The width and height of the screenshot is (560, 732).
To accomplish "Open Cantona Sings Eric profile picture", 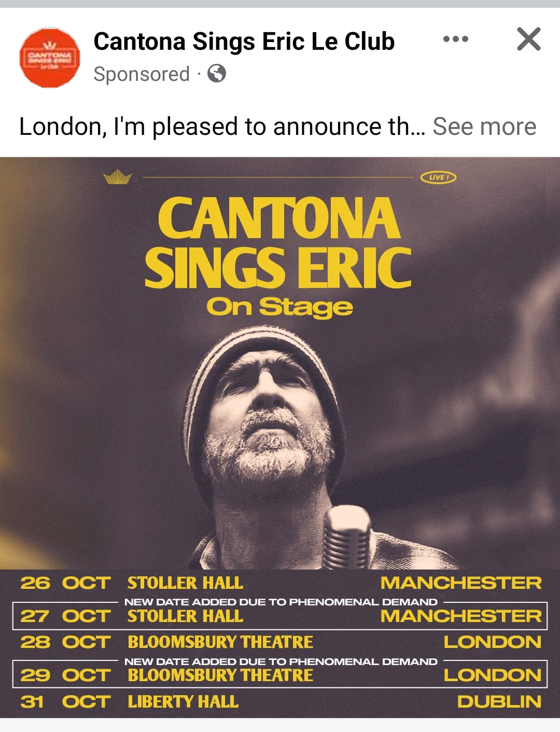I will coord(50,57).
